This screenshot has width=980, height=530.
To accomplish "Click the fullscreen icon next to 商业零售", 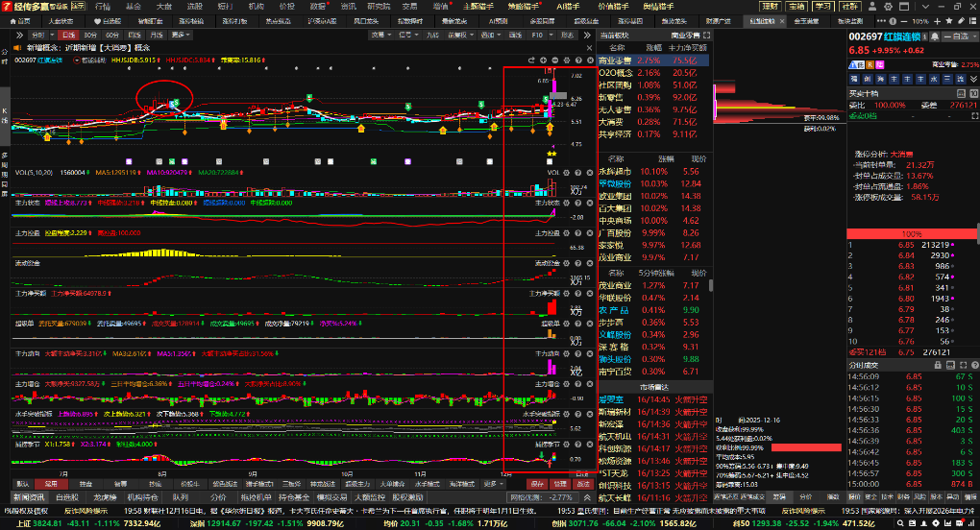I will click(705, 33).
